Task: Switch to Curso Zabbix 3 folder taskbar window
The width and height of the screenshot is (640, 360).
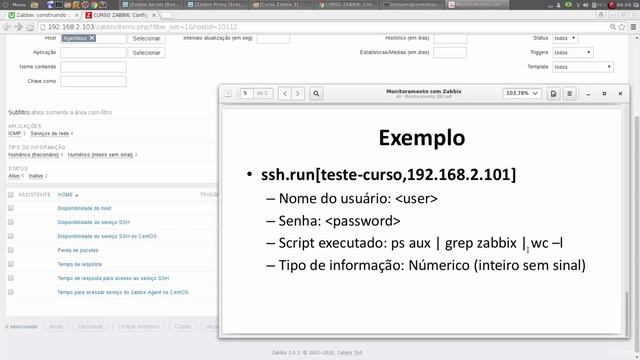Action: pos(282,4)
